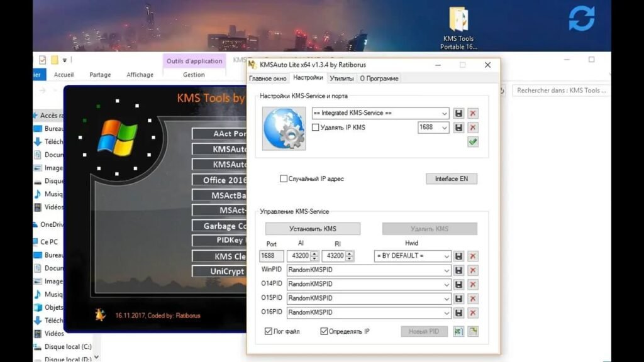Open the Affichage ribbon tab in Explorer
The image size is (644, 362).
coord(140,75)
